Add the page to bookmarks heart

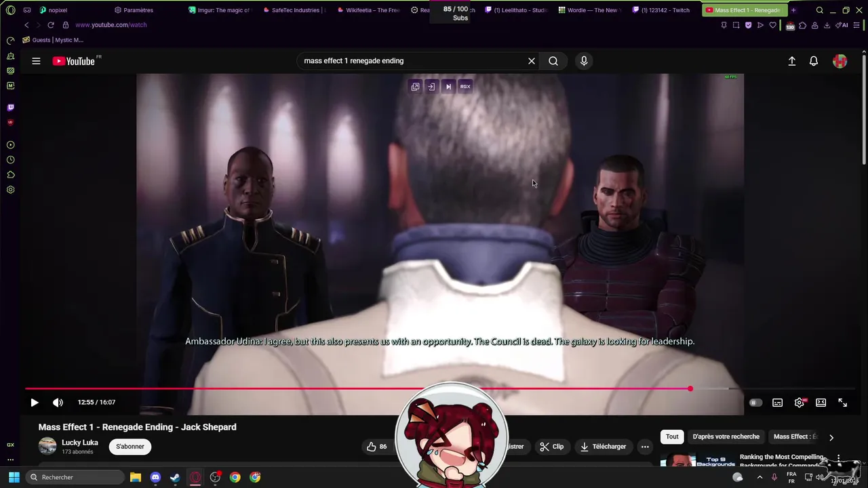click(772, 25)
